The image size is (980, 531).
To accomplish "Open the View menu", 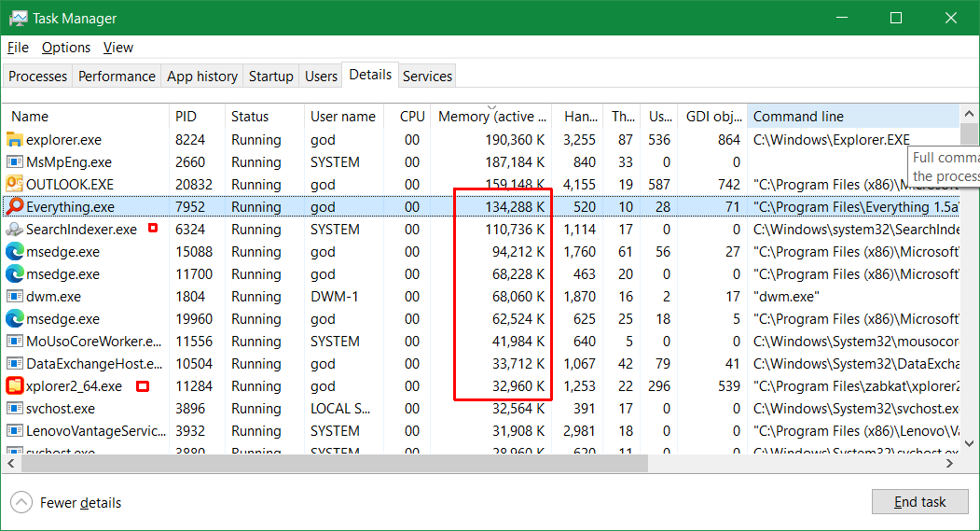I will [118, 48].
